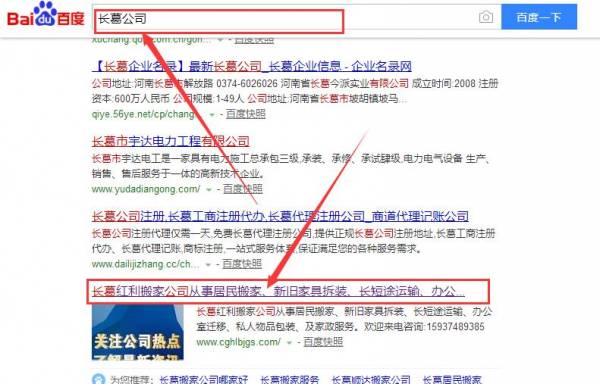The image size is (600, 384).
Task: Click the camera image search icon
Action: point(486,17)
